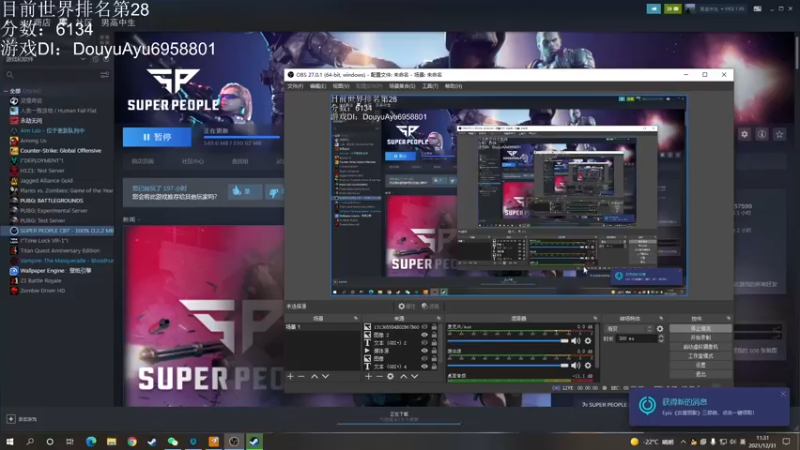Toggle visibility of 图像 2 source
Viewport: 800px width, 450px height.
pos(424,335)
